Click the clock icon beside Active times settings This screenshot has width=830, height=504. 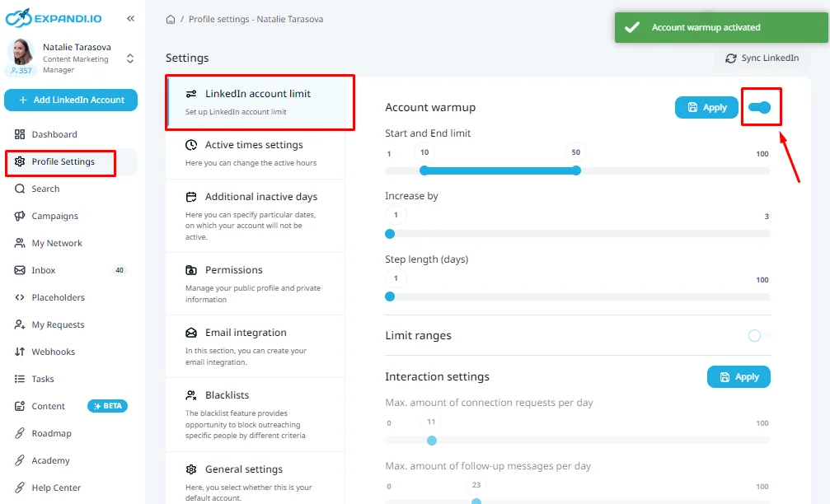(x=191, y=145)
